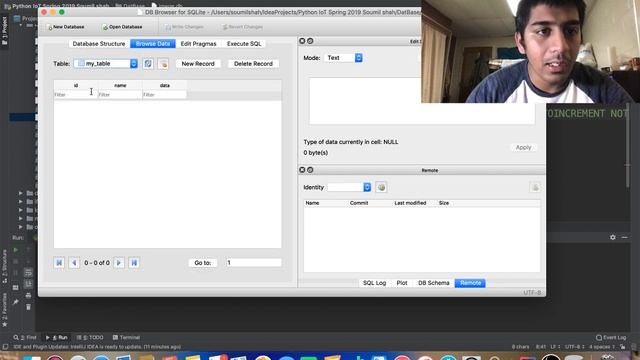Click UTF-8 encoding in IntelliJ status bar

click(575, 347)
